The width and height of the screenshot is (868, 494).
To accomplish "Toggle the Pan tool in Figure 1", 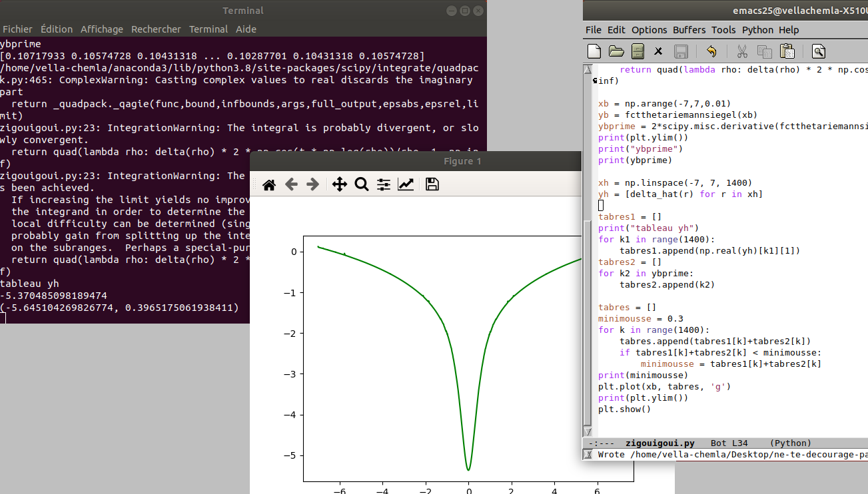I will point(340,185).
